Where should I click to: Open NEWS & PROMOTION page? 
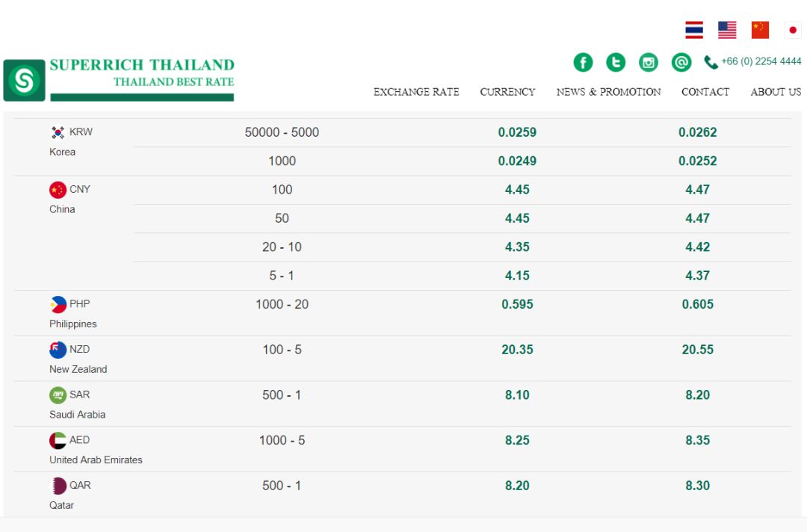(608, 92)
